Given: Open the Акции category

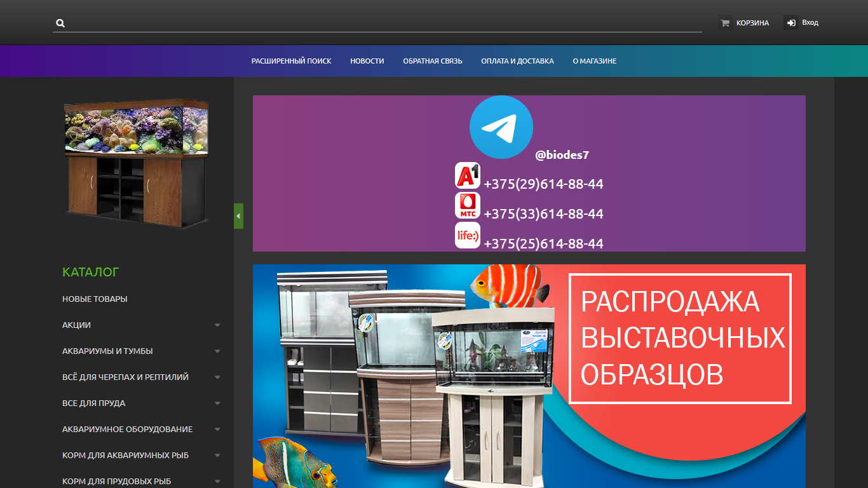Looking at the screenshot, I should coord(76,325).
